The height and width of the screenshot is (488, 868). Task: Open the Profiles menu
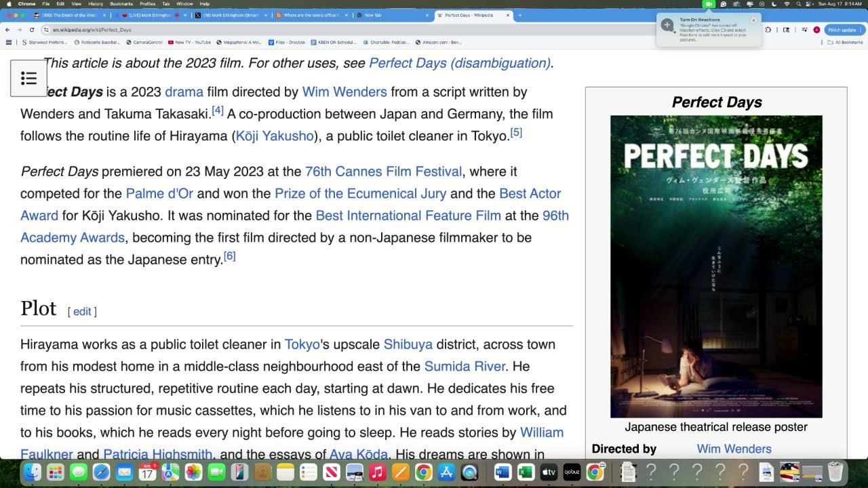[x=148, y=4]
